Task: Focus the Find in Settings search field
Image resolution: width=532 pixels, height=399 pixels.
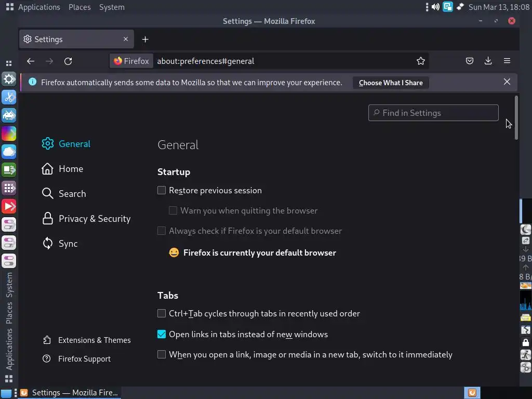Action: click(x=433, y=113)
